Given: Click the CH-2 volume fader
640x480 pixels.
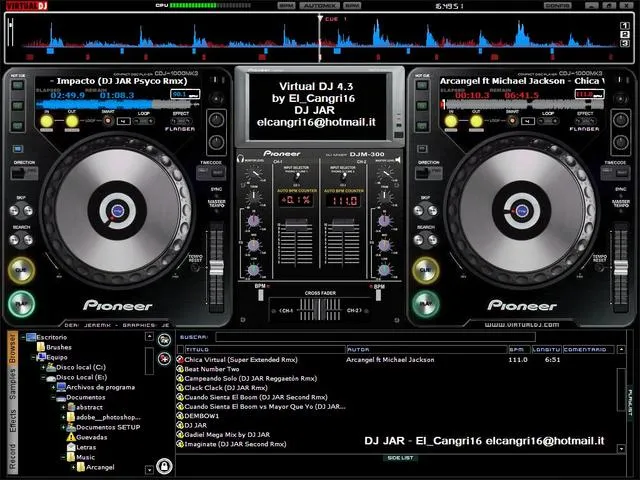Looking at the screenshot, I should [x=343, y=224].
